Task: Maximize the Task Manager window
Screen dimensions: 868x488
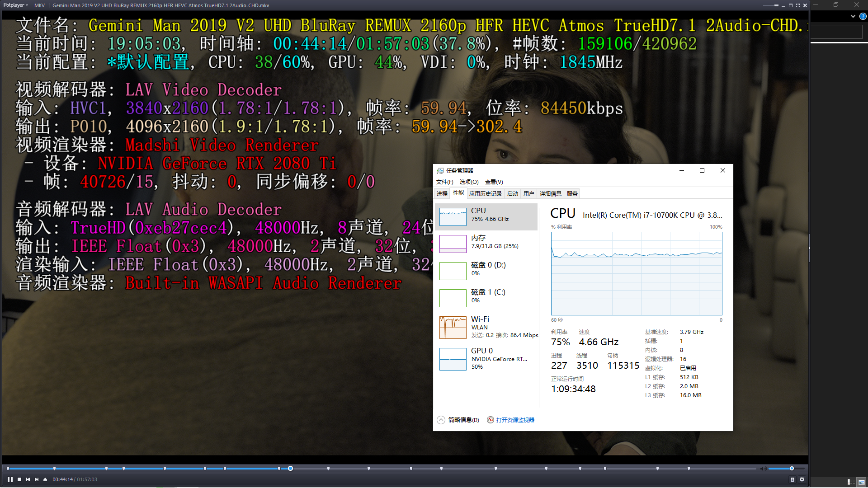Action: [x=702, y=170]
